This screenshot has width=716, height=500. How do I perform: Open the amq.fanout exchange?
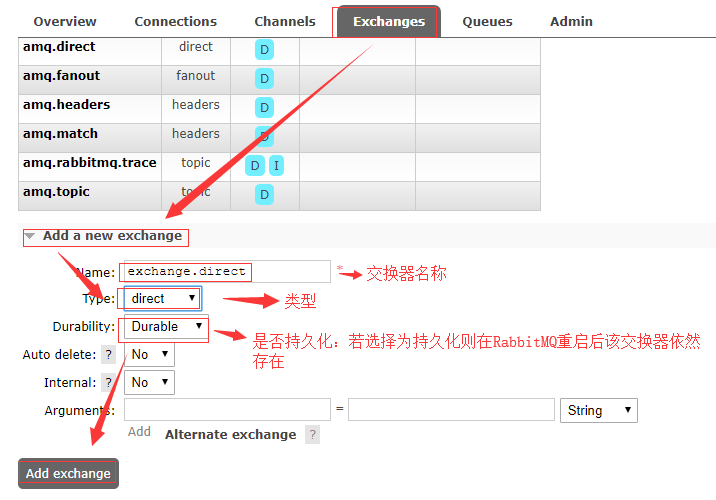(61, 76)
